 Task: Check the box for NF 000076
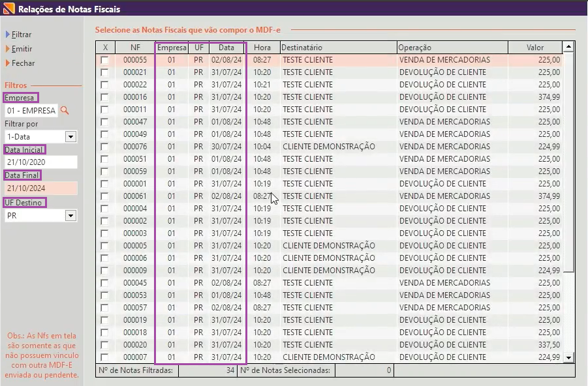tap(104, 147)
